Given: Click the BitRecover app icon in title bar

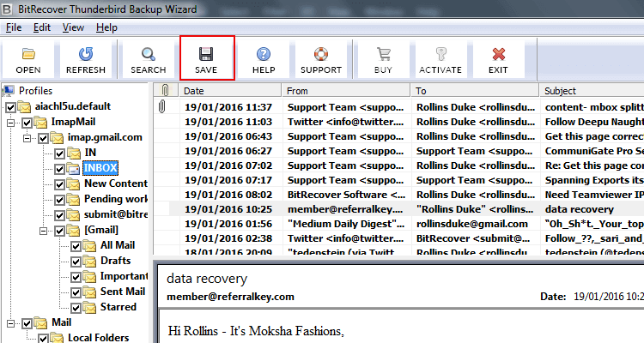Looking at the screenshot, I should pyautogui.click(x=7, y=9).
